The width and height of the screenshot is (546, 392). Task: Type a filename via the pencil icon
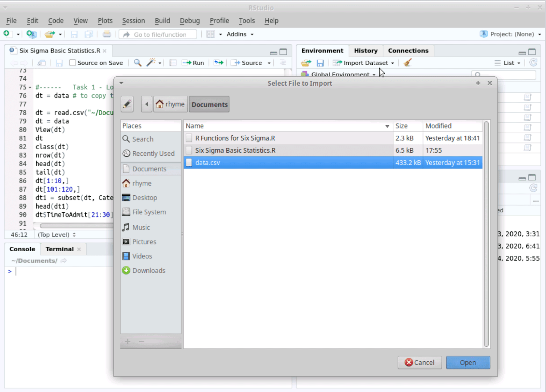(x=127, y=104)
